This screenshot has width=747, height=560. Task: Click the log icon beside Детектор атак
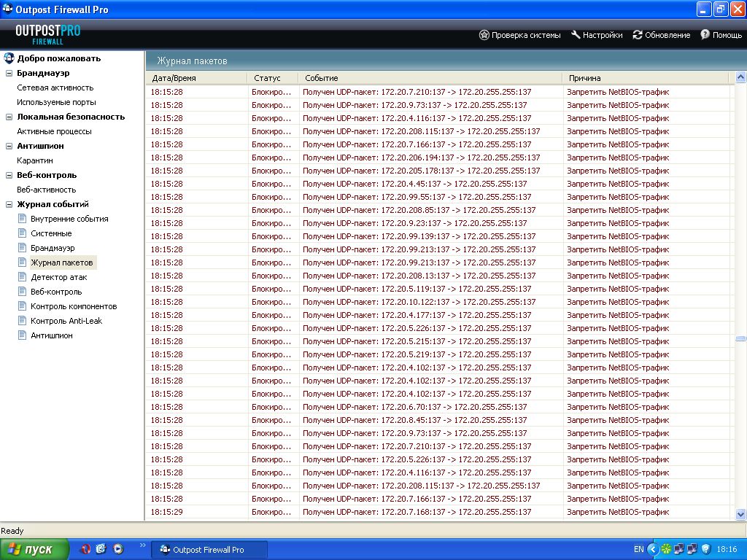(x=22, y=276)
